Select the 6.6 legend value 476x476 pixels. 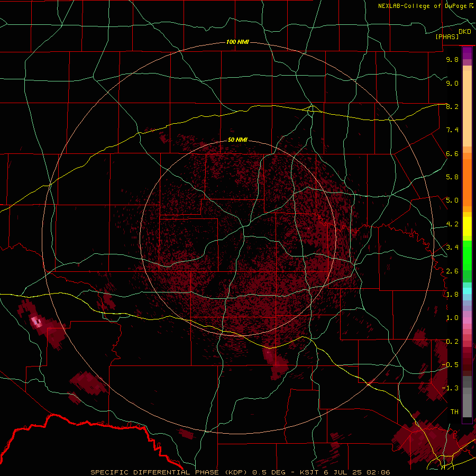click(x=452, y=153)
